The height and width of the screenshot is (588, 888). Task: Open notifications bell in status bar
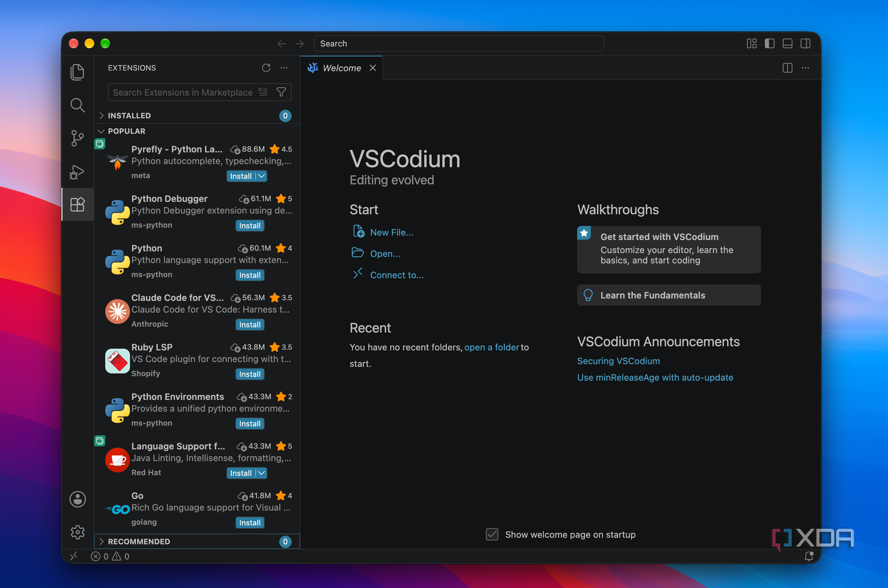809,556
